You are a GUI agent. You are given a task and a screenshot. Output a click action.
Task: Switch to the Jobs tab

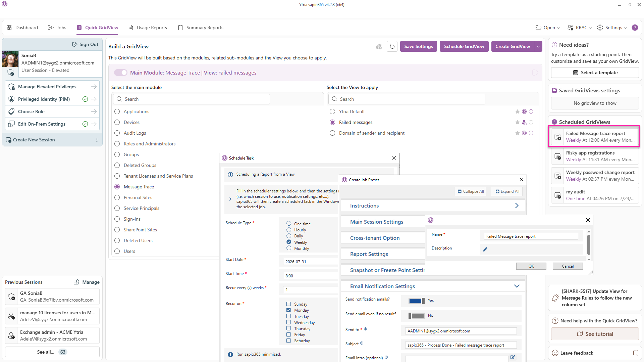(57, 28)
